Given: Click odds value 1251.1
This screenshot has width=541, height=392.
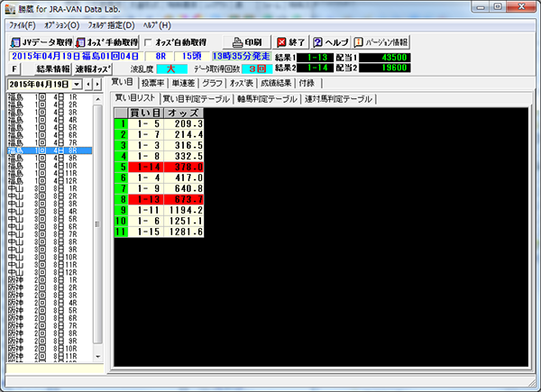Looking at the screenshot, I should [x=184, y=221].
